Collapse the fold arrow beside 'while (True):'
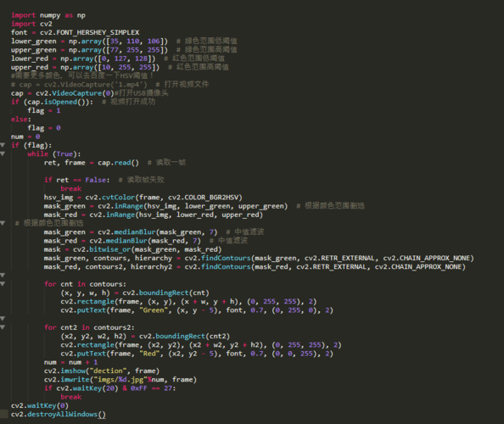 point(3,153)
